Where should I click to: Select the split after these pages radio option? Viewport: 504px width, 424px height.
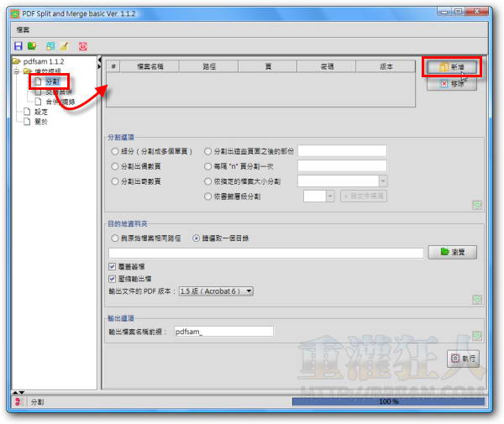[208, 151]
